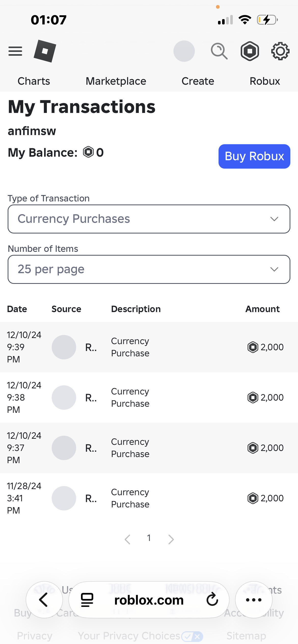Open search with the magnifier icon
The image size is (298, 644).
click(219, 51)
